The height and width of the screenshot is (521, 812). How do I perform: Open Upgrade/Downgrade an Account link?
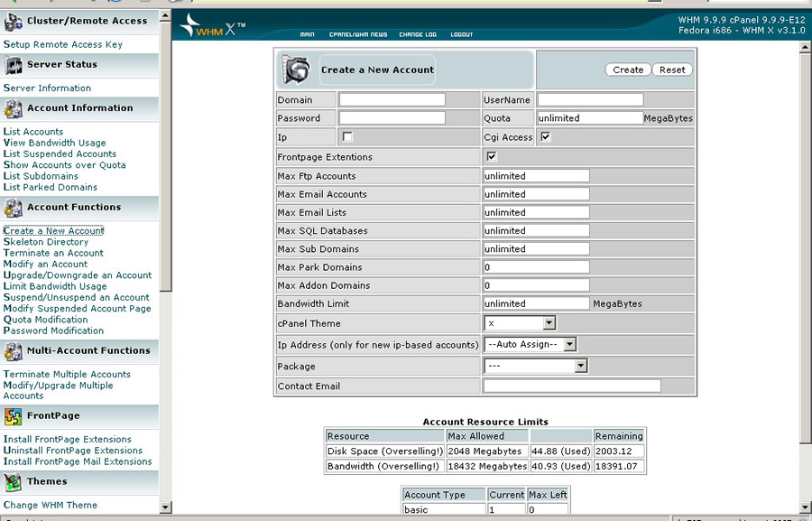click(78, 275)
